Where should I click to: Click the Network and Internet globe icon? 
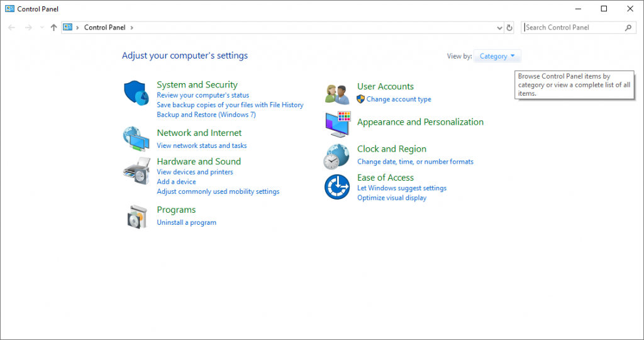point(136,139)
